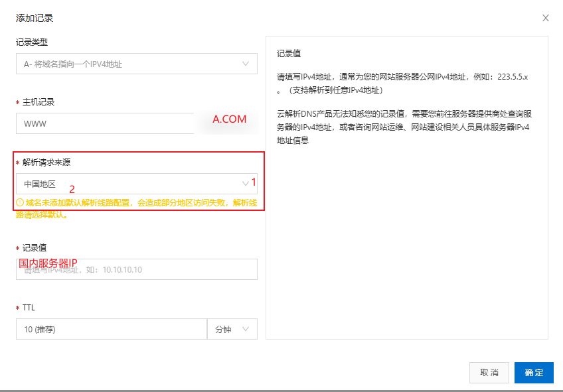Click the 主机记录 WWW input field
This screenshot has height=392, width=563.
105,123
